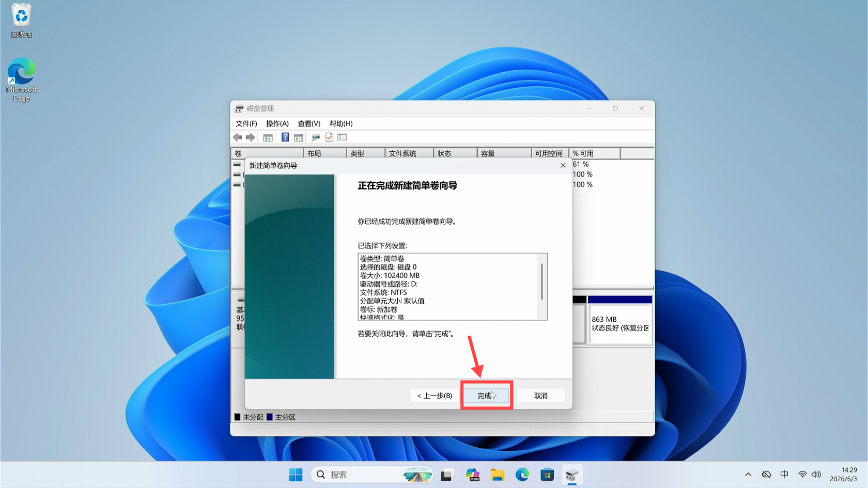Cancel the wizard with 取消
This screenshot has height=488, width=868.
click(x=541, y=396)
